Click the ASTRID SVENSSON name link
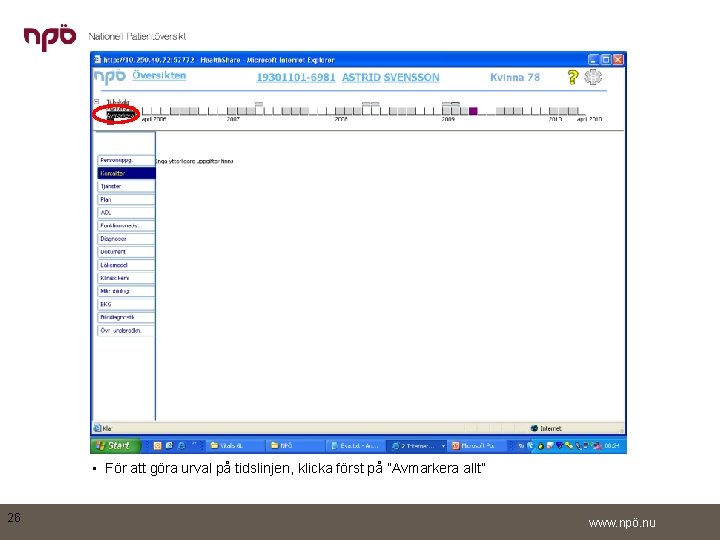This screenshot has height=540, width=720. (390, 78)
